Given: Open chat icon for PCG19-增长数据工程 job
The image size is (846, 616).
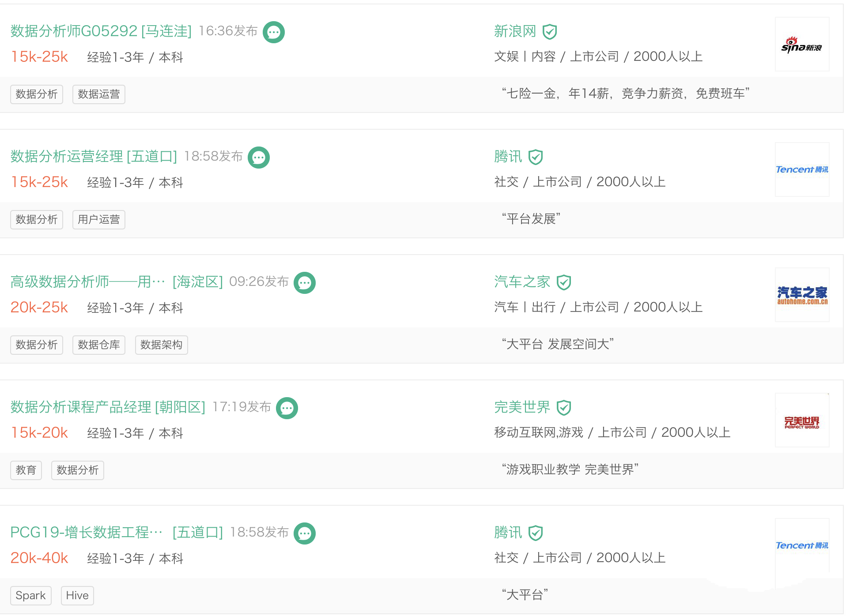Looking at the screenshot, I should 305,533.
